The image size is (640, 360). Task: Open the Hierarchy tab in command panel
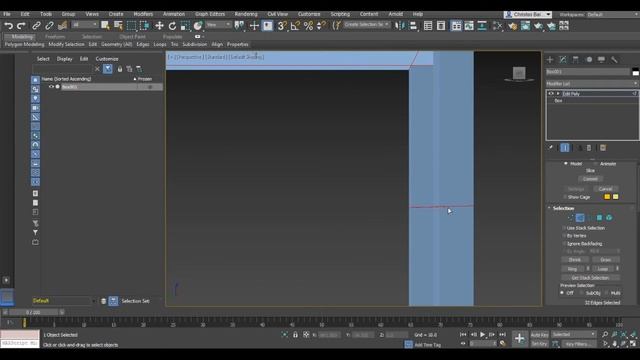pos(576,60)
